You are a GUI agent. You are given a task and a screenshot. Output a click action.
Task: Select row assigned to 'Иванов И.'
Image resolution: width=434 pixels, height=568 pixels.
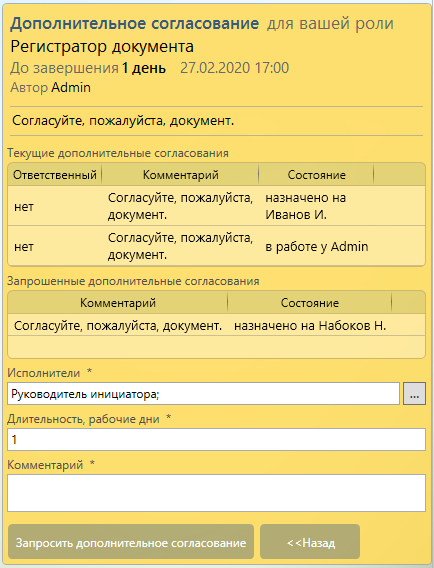pos(216,206)
